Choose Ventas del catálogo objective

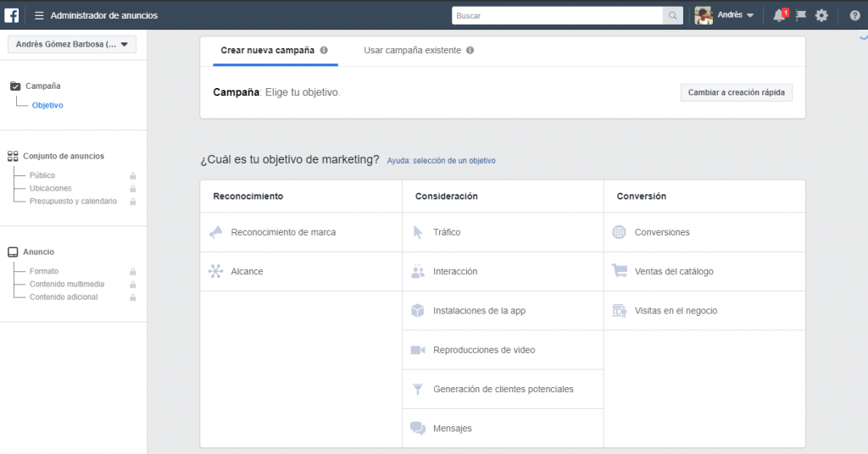[x=704, y=272]
